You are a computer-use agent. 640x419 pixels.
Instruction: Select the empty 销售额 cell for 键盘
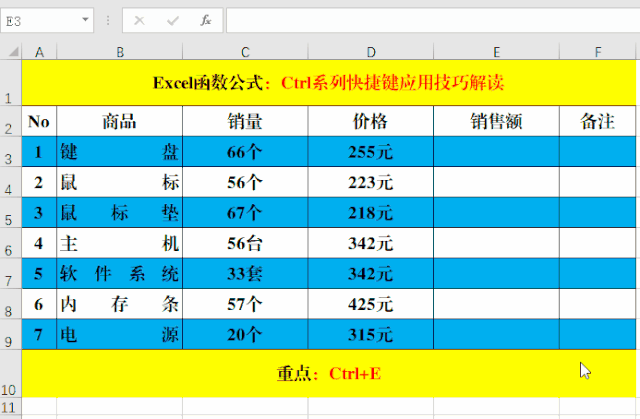(496, 152)
